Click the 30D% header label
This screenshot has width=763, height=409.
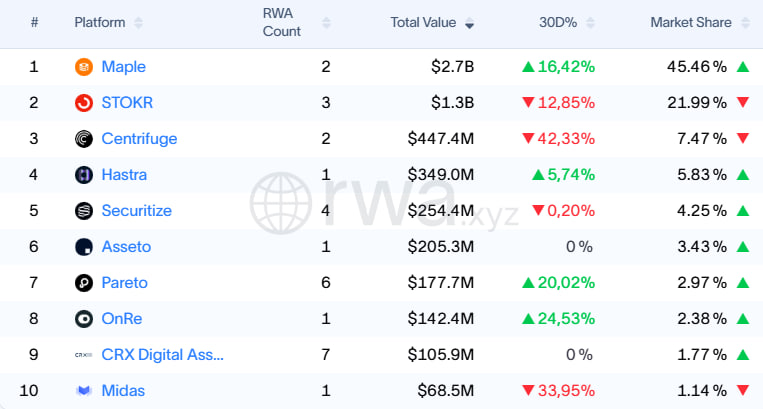tap(558, 22)
